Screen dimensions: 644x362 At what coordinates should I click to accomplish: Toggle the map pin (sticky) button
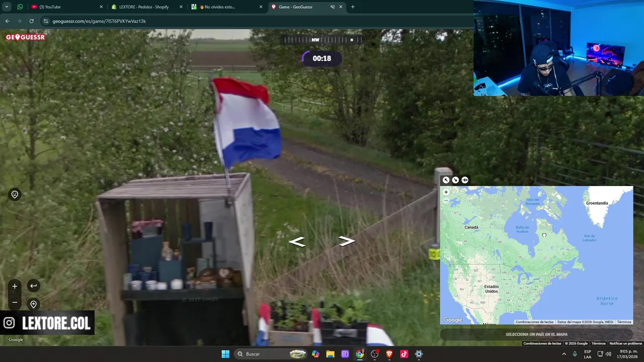[x=465, y=180]
